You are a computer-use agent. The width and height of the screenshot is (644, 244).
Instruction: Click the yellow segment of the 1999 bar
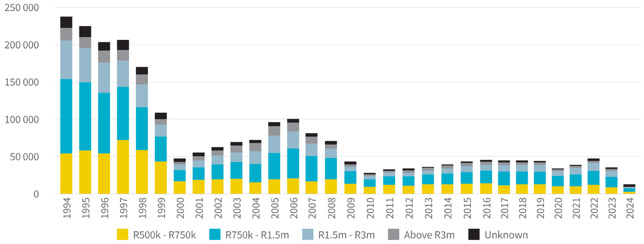tap(161, 178)
